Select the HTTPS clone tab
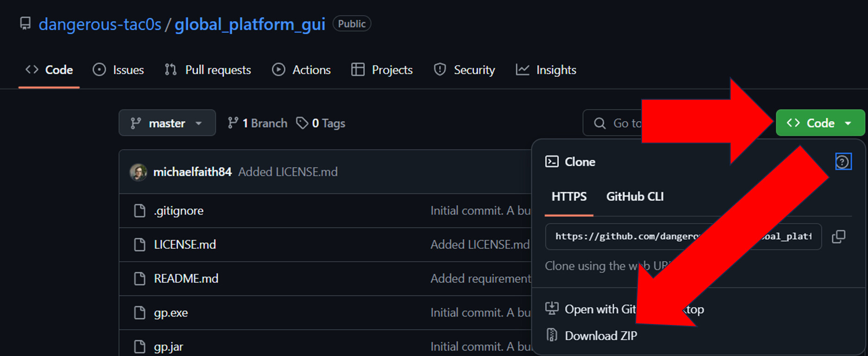The image size is (868, 356). (x=569, y=197)
